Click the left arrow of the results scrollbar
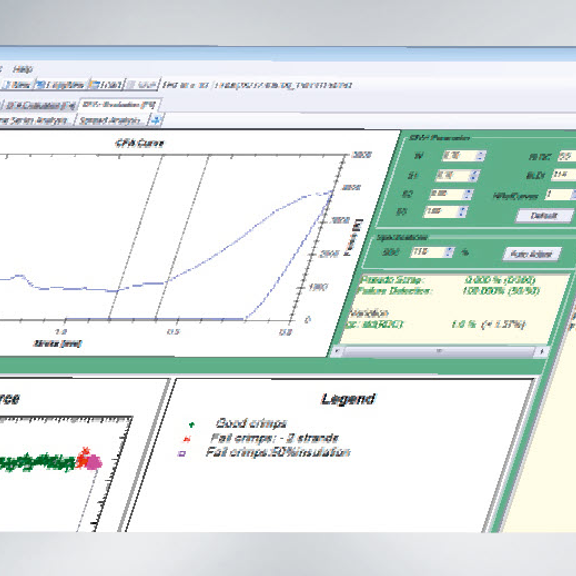 click(x=337, y=352)
